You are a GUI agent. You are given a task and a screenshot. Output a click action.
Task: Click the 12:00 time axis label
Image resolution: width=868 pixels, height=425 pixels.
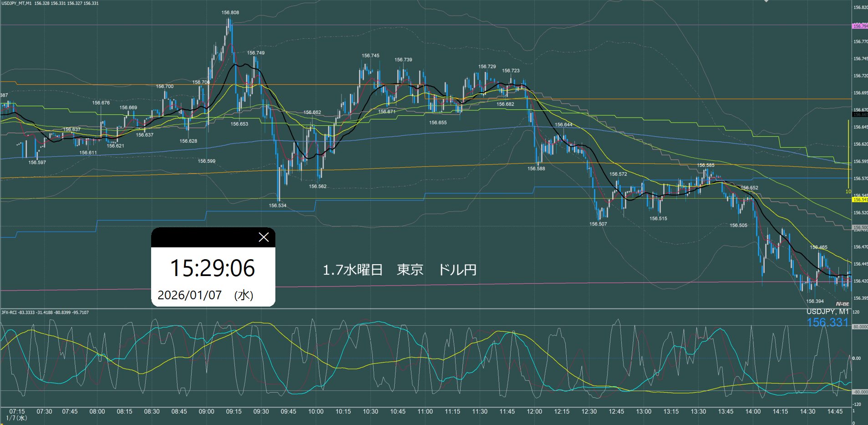click(x=534, y=411)
